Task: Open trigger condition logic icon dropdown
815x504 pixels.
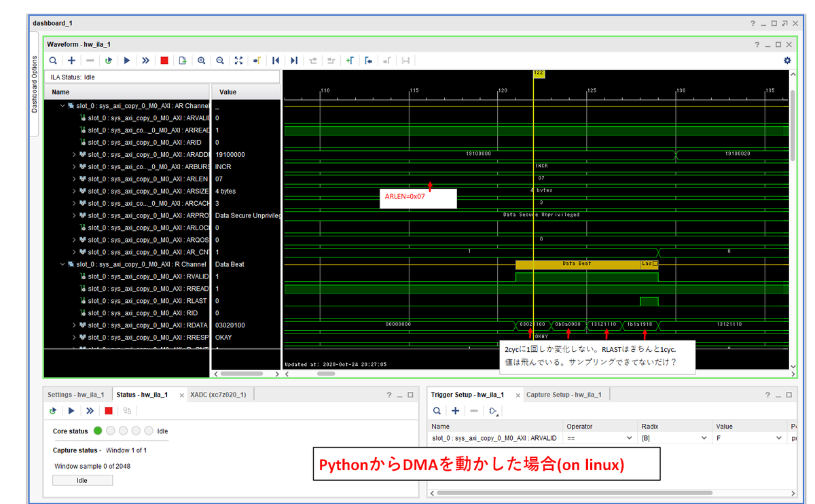Action: tap(494, 411)
